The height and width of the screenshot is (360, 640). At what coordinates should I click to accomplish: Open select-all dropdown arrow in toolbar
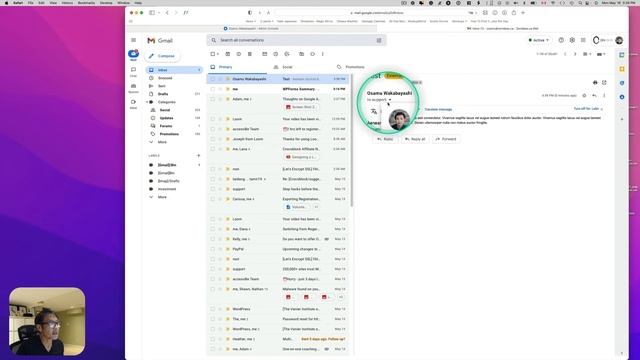tap(218, 54)
